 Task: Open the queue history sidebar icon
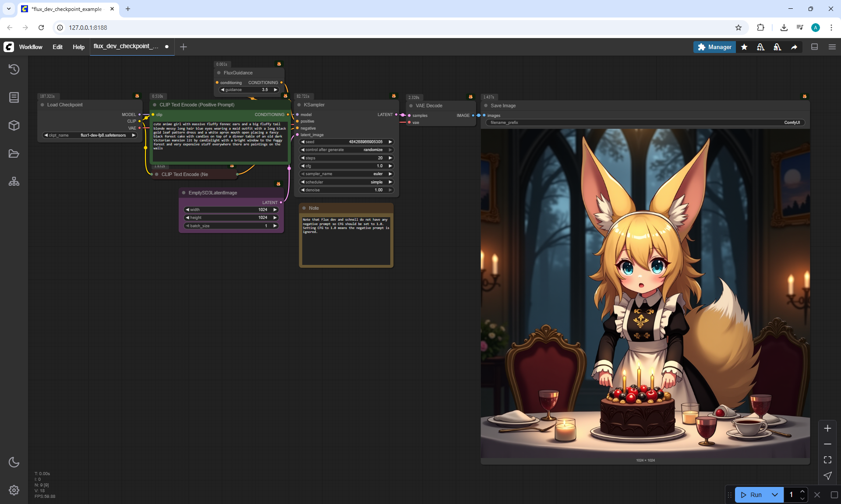point(14,69)
